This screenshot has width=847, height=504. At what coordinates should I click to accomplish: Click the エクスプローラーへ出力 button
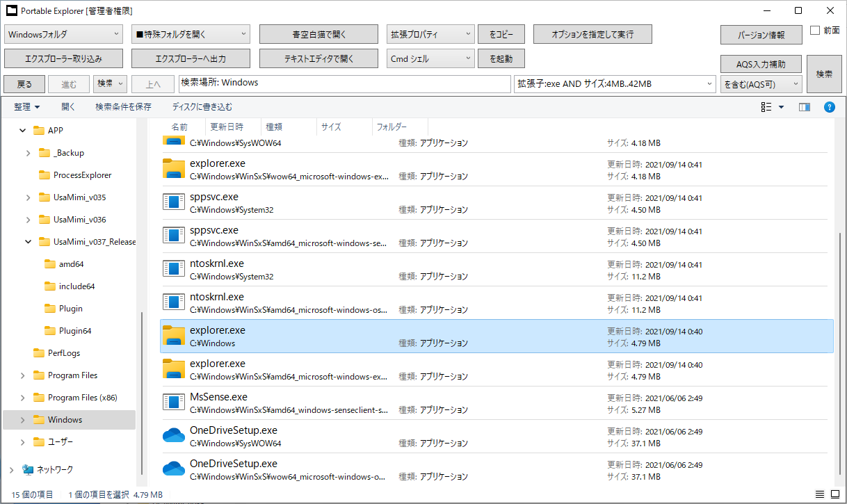click(191, 59)
